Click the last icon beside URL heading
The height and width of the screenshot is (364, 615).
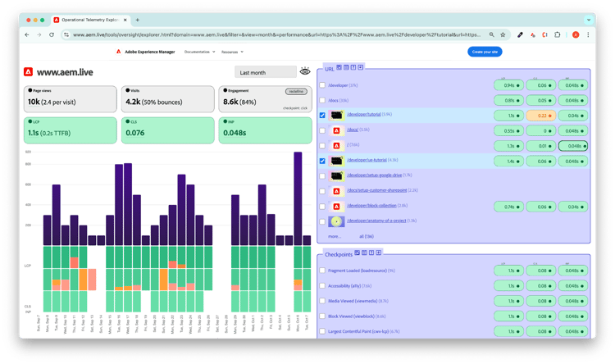click(362, 67)
